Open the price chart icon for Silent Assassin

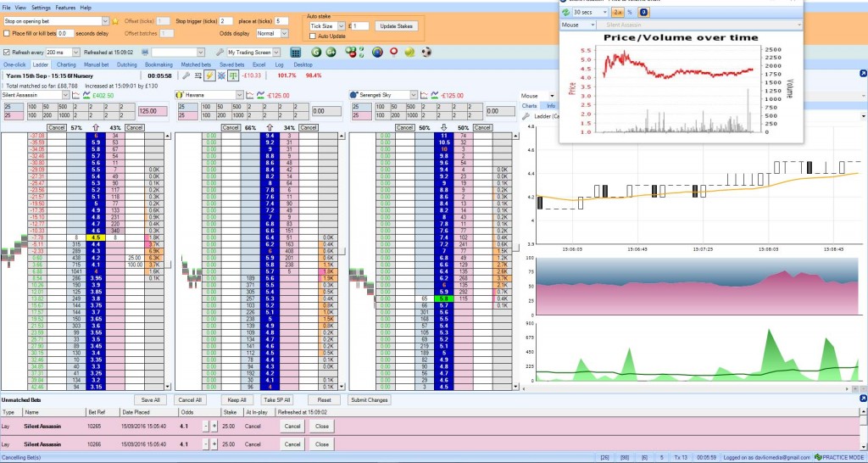(75, 95)
